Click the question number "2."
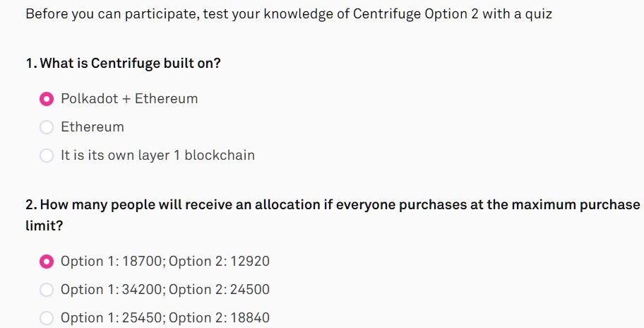The height and width of the screenshot is (328, 644). coord(32,205)
